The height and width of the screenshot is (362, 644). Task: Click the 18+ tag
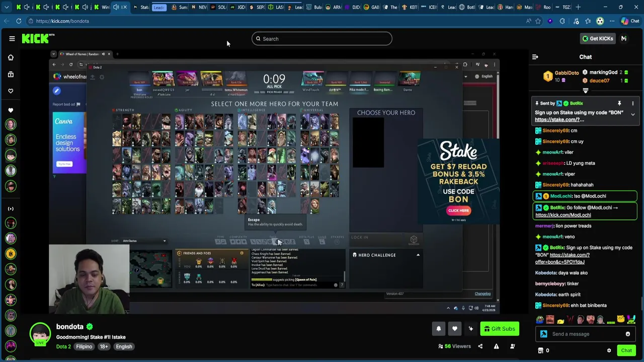pos(104,346)
